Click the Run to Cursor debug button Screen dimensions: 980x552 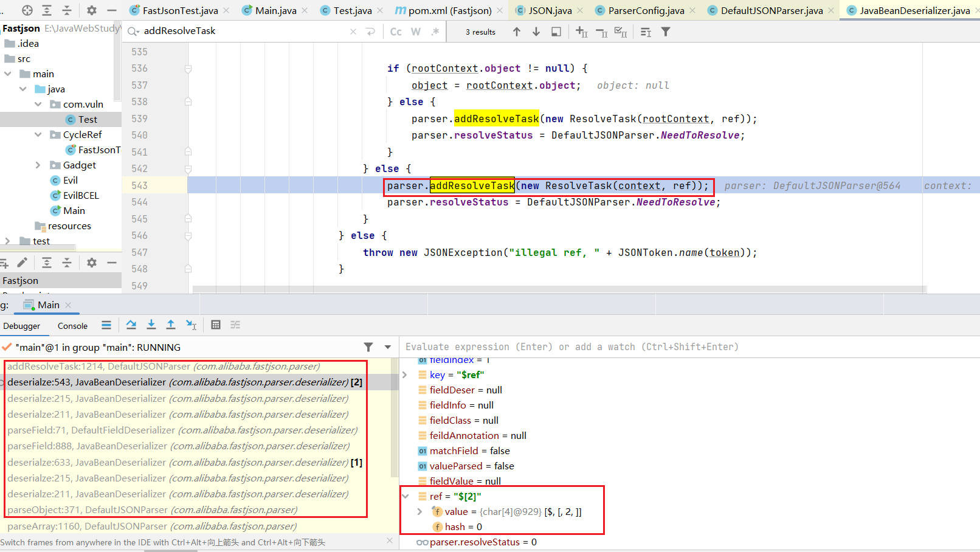(x=191, y=325)
